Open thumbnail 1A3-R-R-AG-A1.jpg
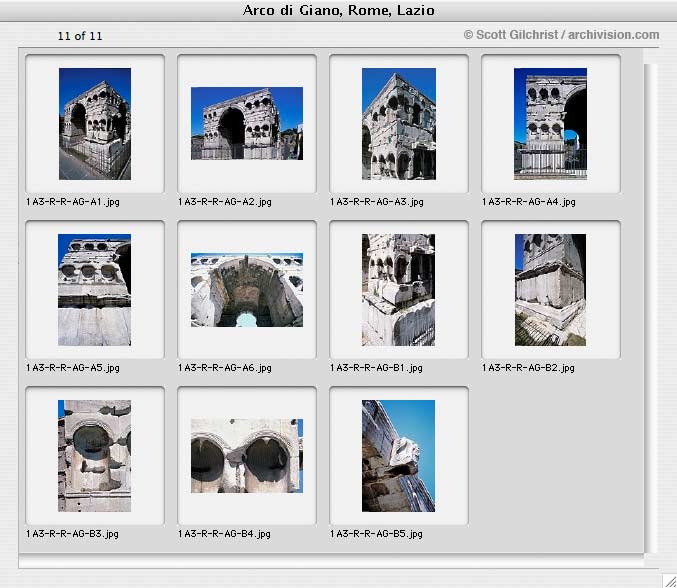Viewport: 677px width, 588px height. (x=95, y=124)
